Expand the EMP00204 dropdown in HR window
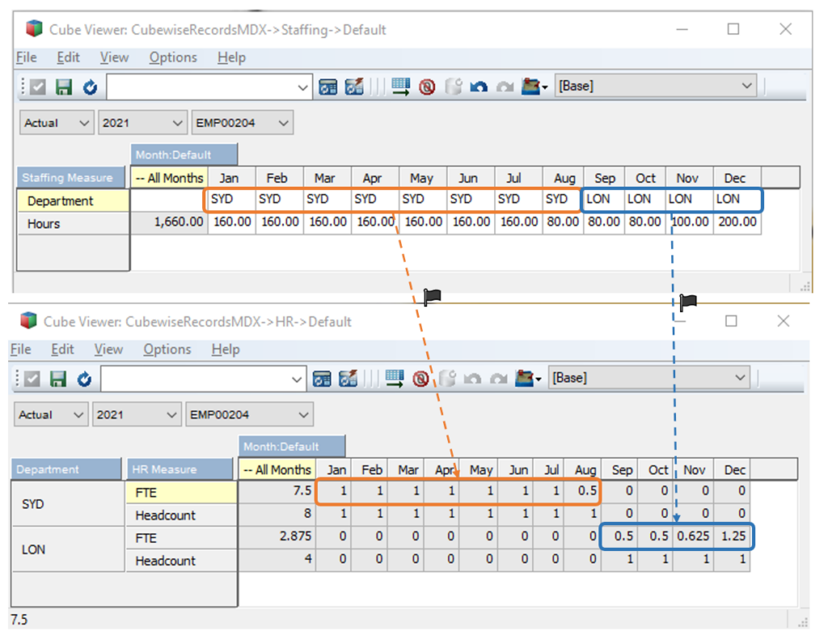The image size is (828, 644). point(248,415)
